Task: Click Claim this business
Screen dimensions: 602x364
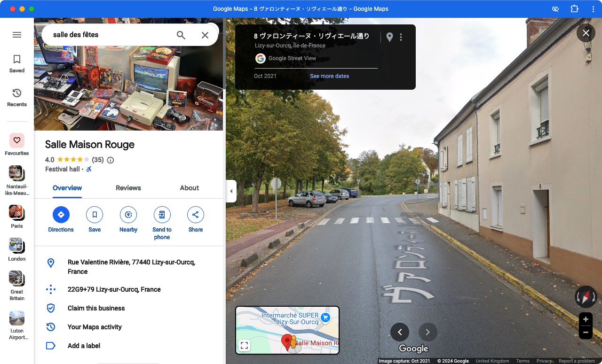Action: (96, 308)
